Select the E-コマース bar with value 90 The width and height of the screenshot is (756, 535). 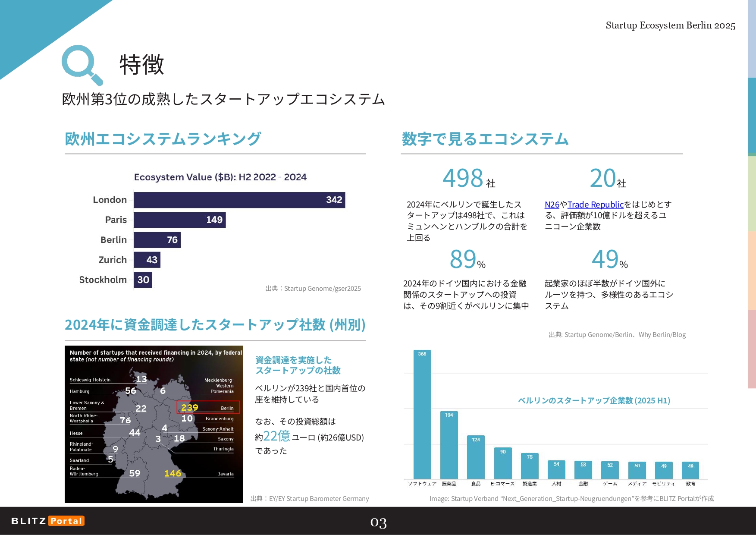pyautogui.click(x=503, y=463)
